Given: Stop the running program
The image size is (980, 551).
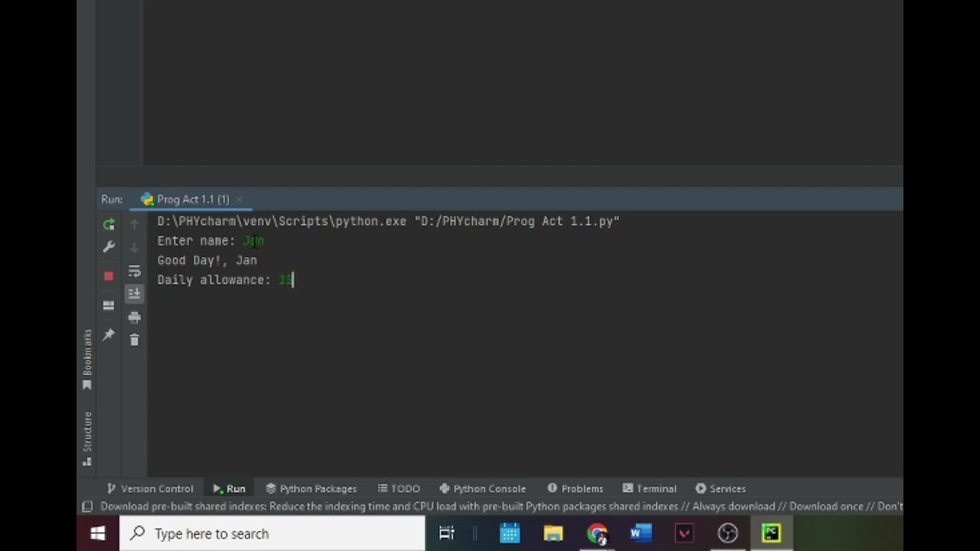Looking at the screenshot, I should tap(109, 276).
